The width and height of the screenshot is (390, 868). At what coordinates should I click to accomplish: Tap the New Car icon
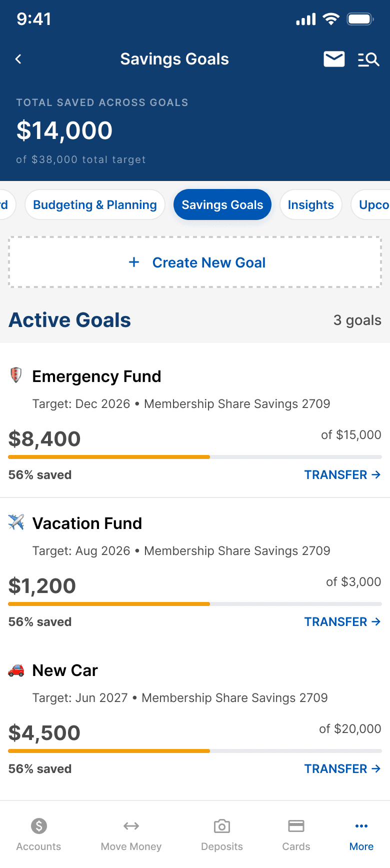click(x=16, y=670)
